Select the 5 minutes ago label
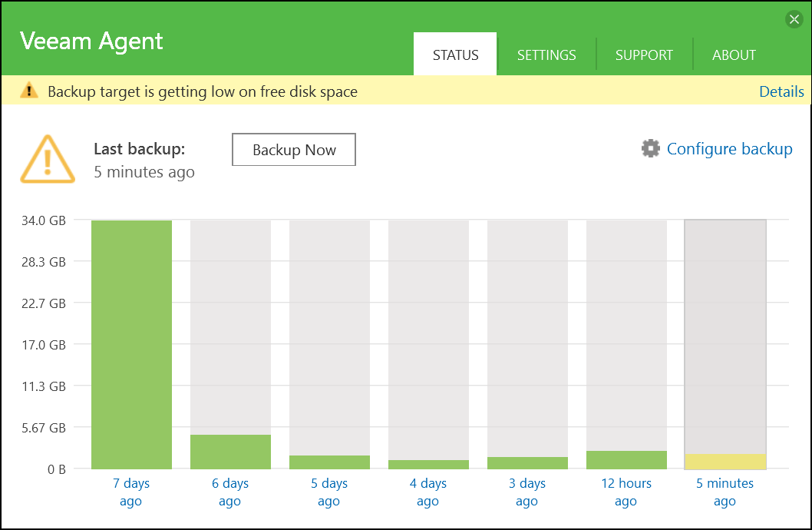Viewport: 812px width, 530px height. coord(725,492)
